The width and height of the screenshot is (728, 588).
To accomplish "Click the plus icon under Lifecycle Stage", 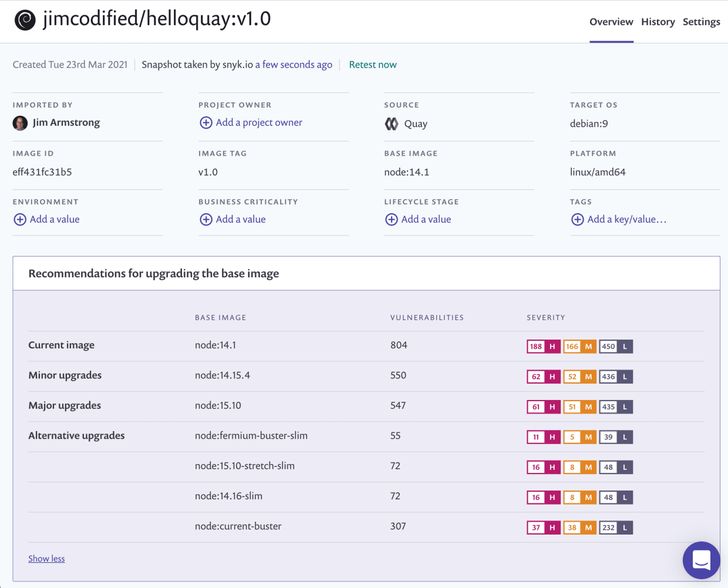I will [392, 220].
